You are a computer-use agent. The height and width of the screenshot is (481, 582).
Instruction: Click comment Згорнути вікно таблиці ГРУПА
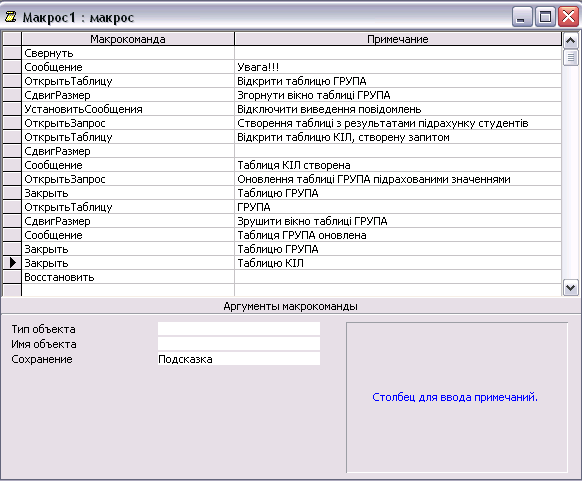pyautogui.click(x=398, y=95)
